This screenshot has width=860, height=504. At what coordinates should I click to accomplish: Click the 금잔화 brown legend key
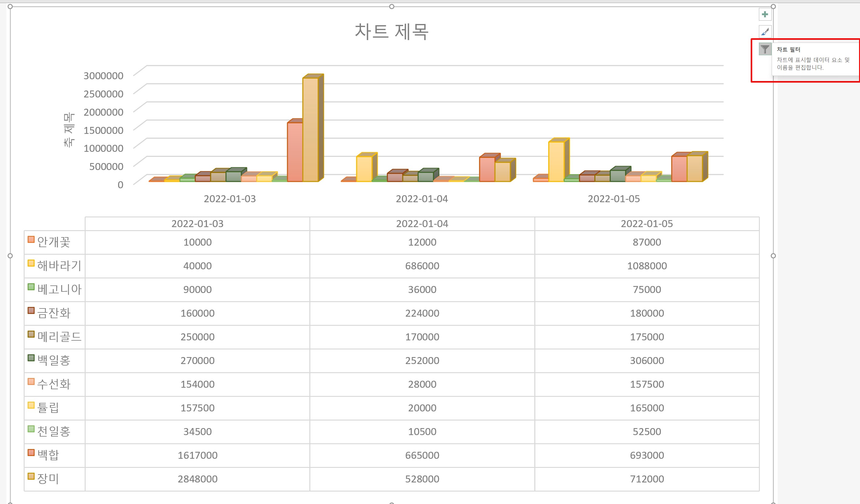coord(31,310)
